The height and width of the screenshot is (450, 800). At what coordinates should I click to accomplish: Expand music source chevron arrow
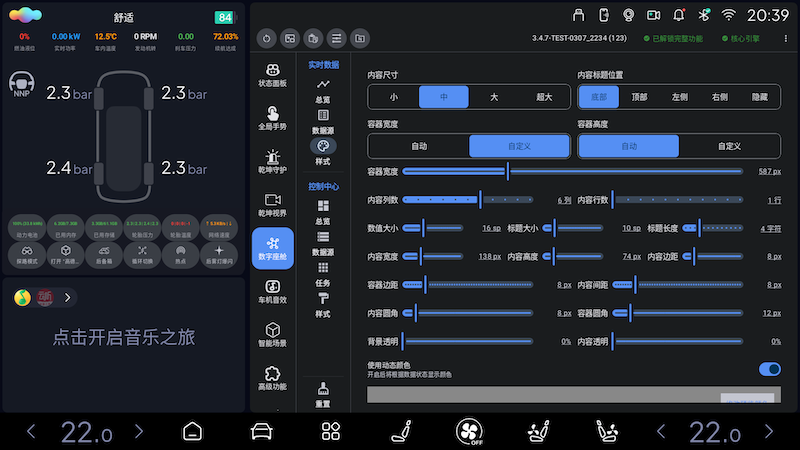(x=68, y=297)
